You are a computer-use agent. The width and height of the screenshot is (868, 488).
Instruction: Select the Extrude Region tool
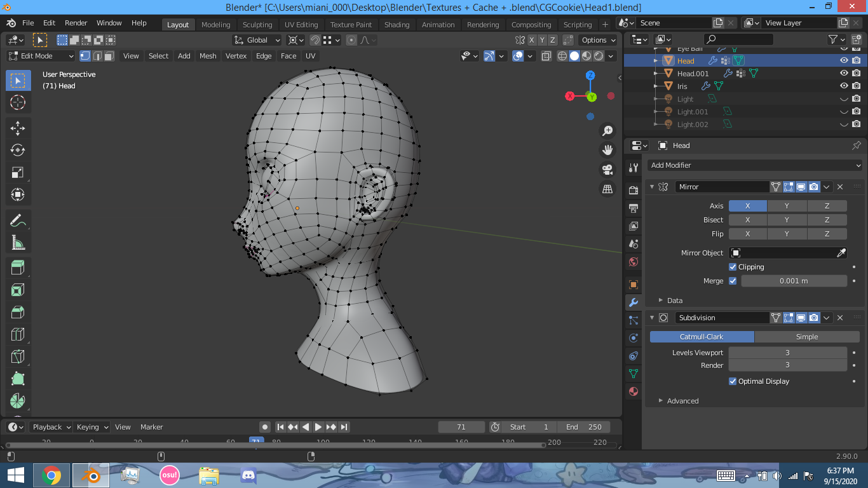pyautogui.click(x=18, y=268)
